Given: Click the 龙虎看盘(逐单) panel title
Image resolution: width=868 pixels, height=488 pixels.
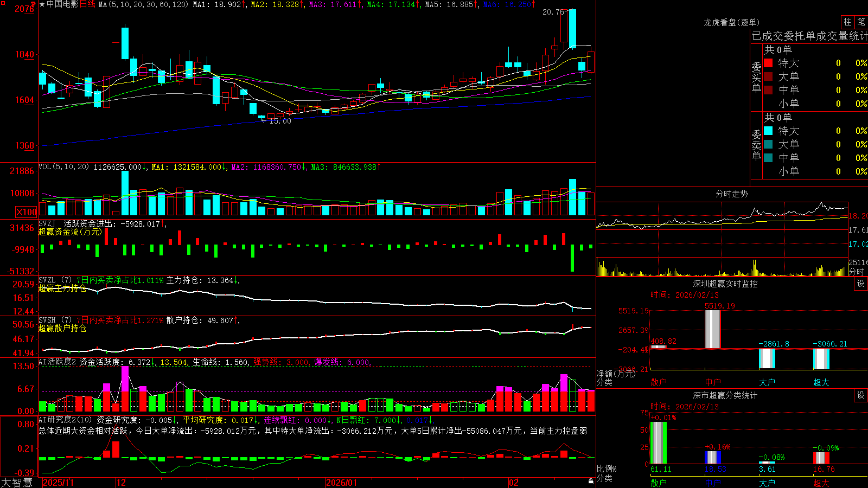Looking at the screenshot, I should (x=731, y=22).
